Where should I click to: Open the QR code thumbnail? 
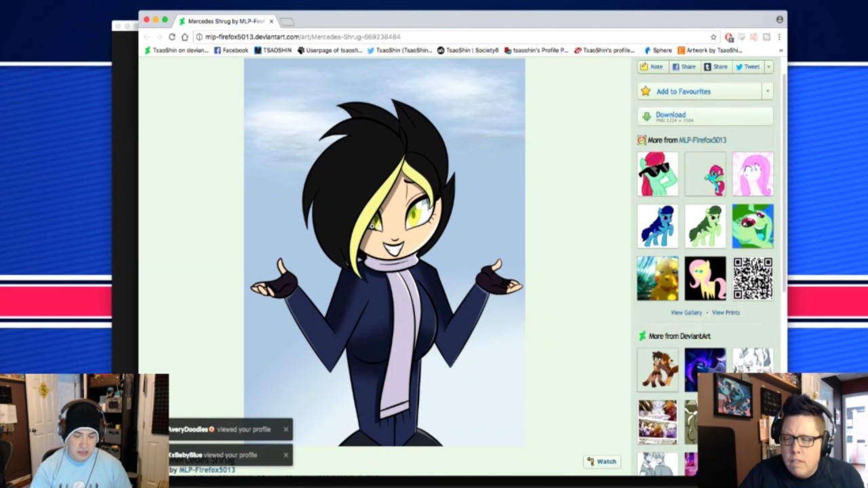(753, 279)
